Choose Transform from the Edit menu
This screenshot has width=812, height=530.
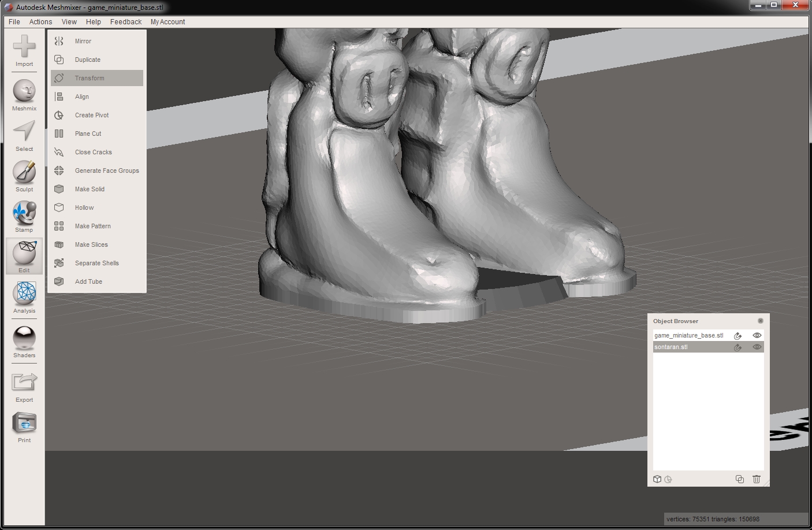[97, 78]
